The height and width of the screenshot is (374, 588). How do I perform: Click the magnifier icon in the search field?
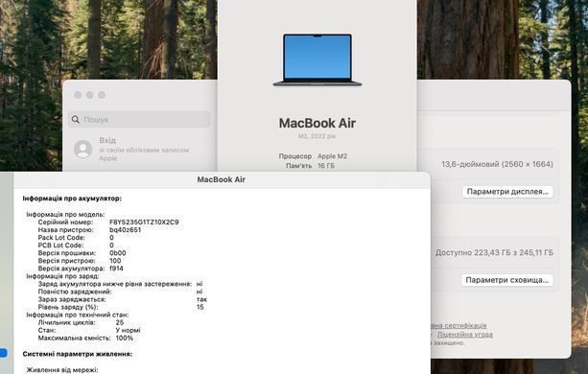(76, 120)
